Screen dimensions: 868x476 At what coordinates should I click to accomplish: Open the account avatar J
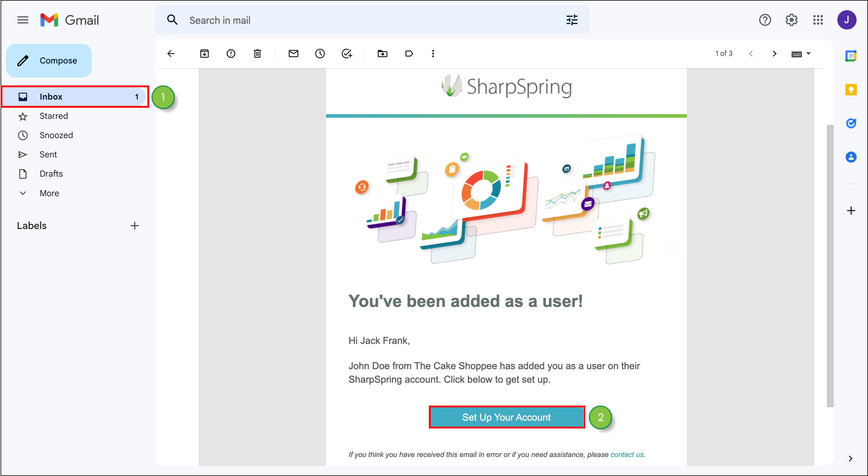pyautogui.click(x=847, y=20)
